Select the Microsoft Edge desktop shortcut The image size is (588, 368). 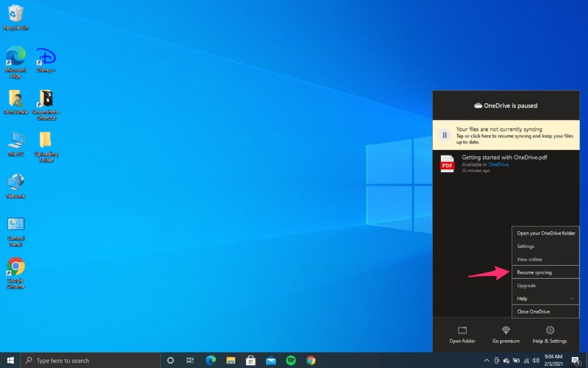point(15,62)
